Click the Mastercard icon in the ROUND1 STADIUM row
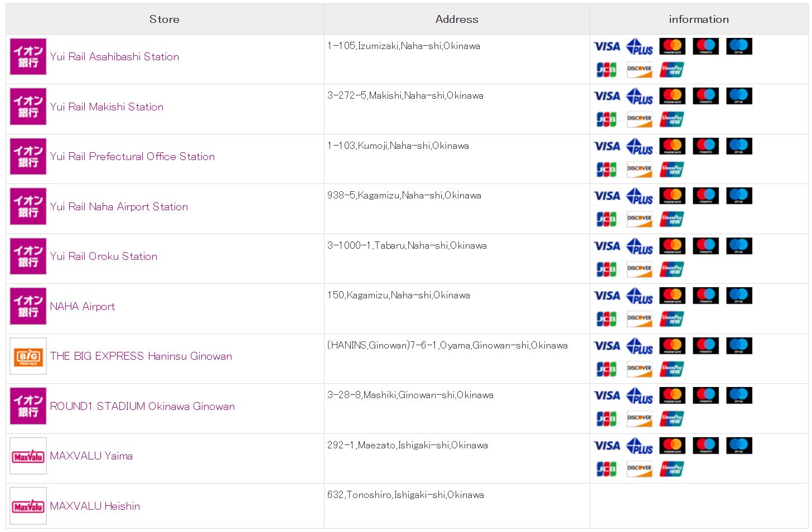The width and height of the screenshot is (812, 532). [673, 395]
